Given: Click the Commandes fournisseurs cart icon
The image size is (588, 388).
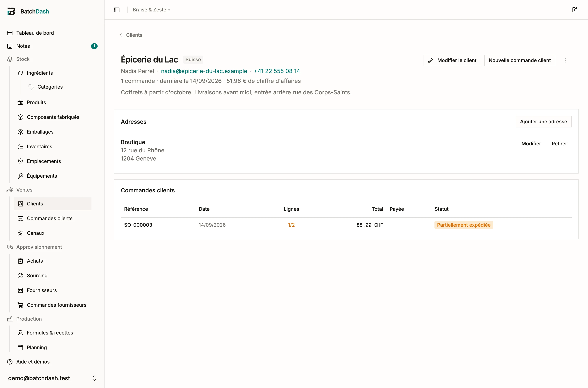Looking at the screenshot, I should [21, 305].
